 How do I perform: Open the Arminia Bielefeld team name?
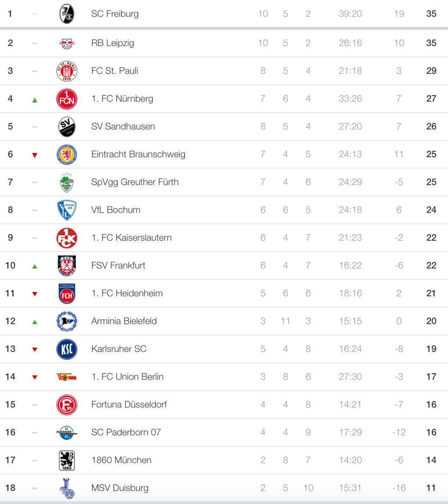coord(124,321)
